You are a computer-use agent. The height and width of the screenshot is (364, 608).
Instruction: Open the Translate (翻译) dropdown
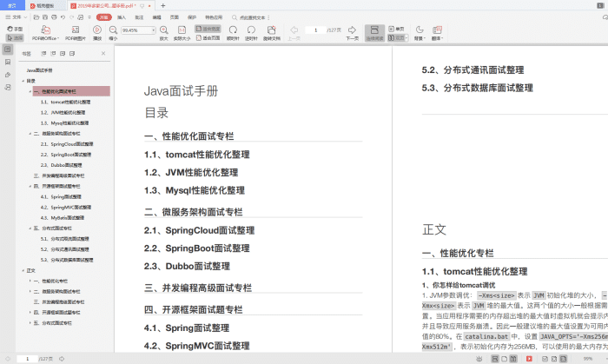[437, 33]
